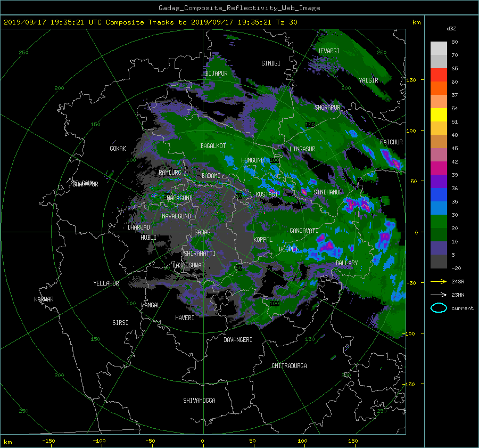Click the DHARWAD city label
Viewport: 479px width, 448px height.
click(138, 227)
